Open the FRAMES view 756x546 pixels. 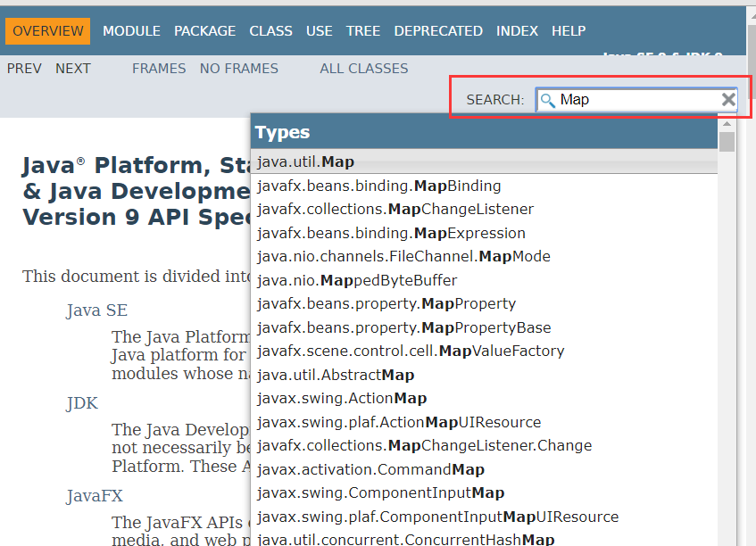pyautogui.click(x=159, y=68)
